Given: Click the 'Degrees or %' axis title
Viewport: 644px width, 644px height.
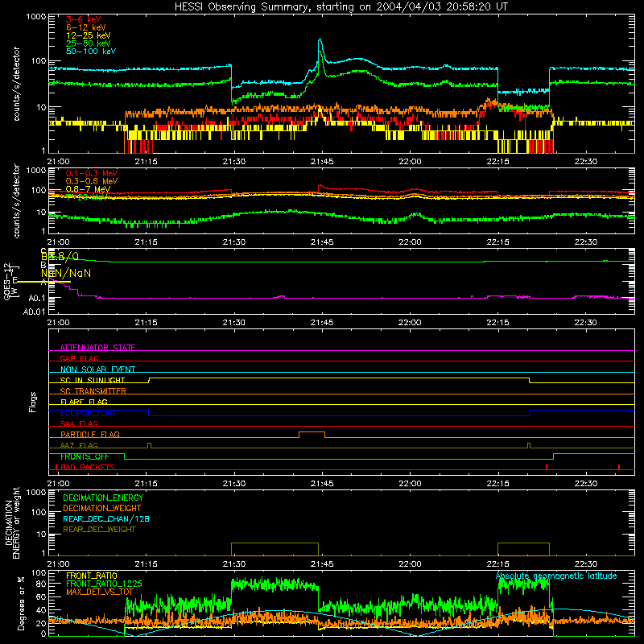Looking at the screenshot, I should (21, 603).
